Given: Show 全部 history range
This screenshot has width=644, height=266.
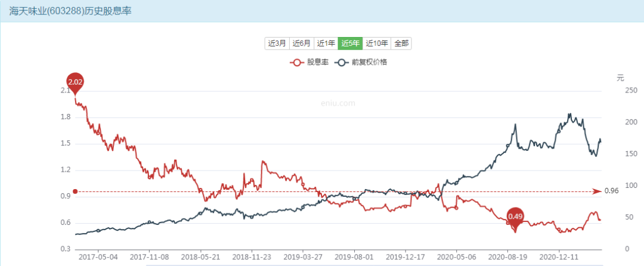Looking at the screenshot, I should pos(401,43).
